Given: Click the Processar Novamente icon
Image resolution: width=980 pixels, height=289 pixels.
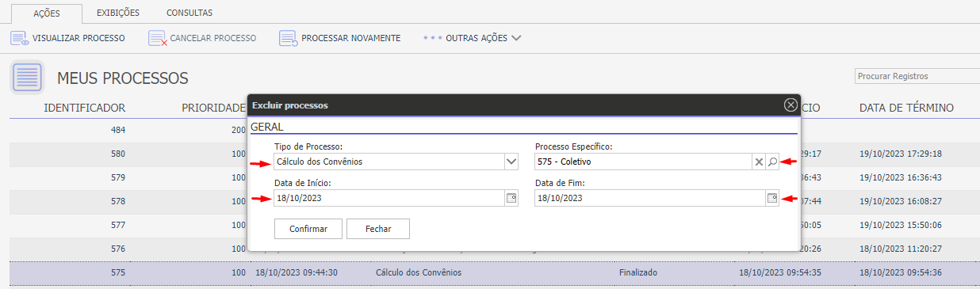Looking at the screenshot, I should click(x=289, y=37).
